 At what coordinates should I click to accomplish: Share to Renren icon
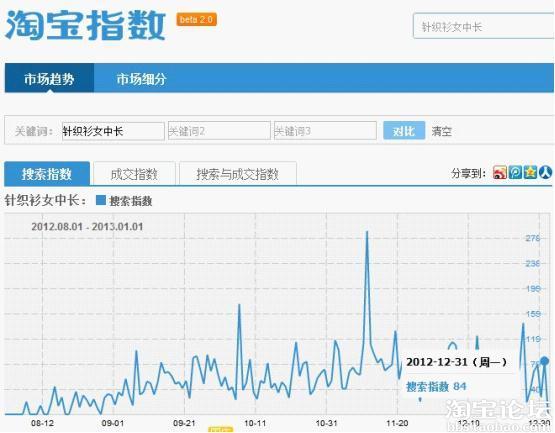(x=545, y=173)
